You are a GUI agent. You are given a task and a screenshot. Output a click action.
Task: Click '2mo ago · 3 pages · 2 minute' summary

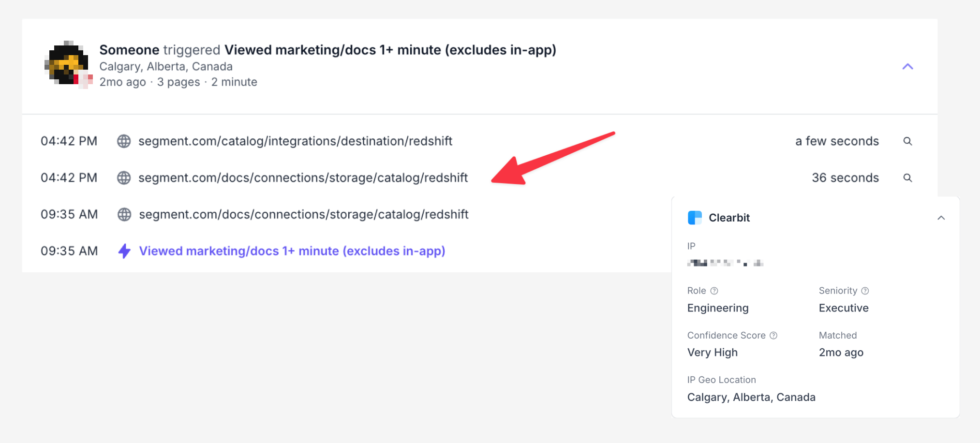pos(178,82)
